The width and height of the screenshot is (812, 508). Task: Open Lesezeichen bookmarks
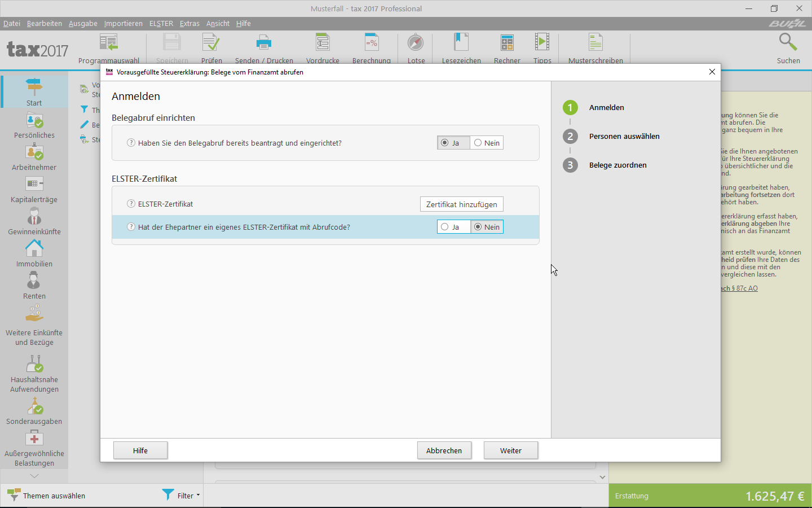461,49
